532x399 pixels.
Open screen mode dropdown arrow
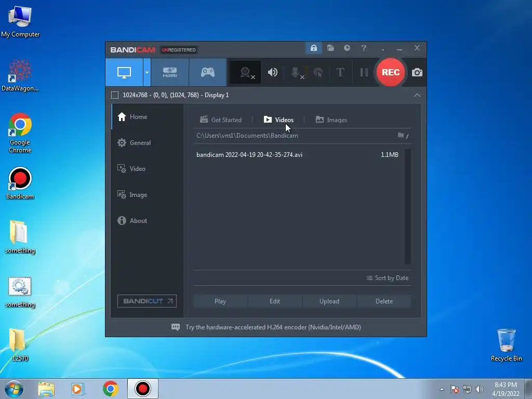[x=147, y=72]
